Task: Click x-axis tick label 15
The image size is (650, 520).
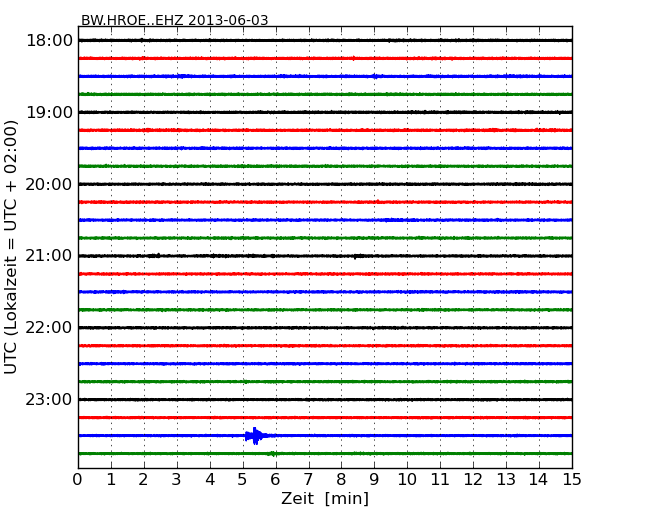Action: click(572, 479)
